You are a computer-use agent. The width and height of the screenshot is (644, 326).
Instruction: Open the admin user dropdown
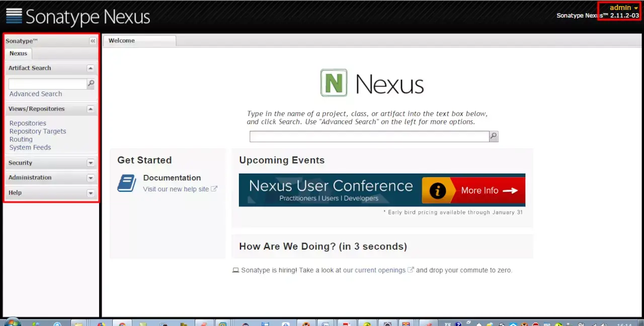(624, 8)
